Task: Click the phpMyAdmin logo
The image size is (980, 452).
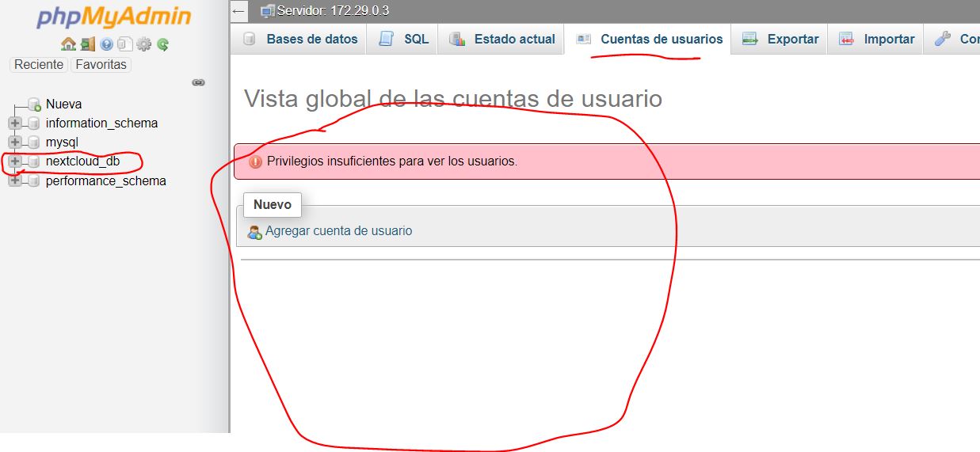Action: pyautogui.click(x=113, y=17)
